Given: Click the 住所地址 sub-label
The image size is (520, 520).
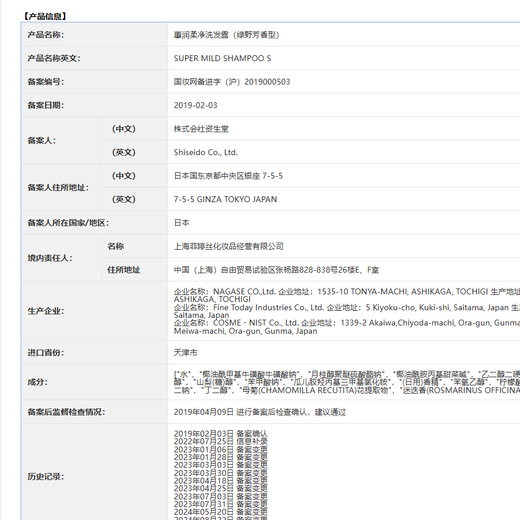Looking at the screenshot, I should click(x=123, y=270).
